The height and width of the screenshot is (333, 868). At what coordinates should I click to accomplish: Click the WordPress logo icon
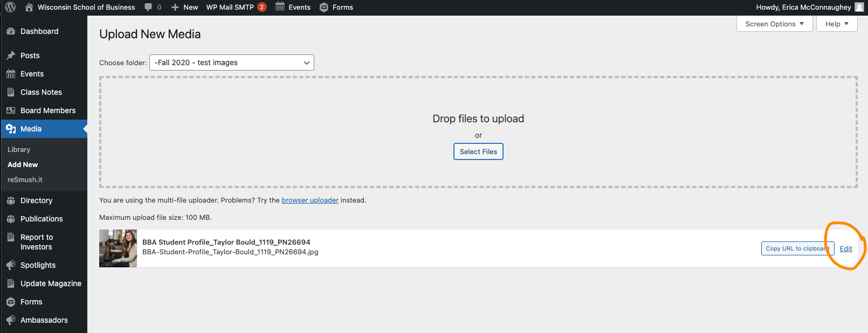coord(10,8)
